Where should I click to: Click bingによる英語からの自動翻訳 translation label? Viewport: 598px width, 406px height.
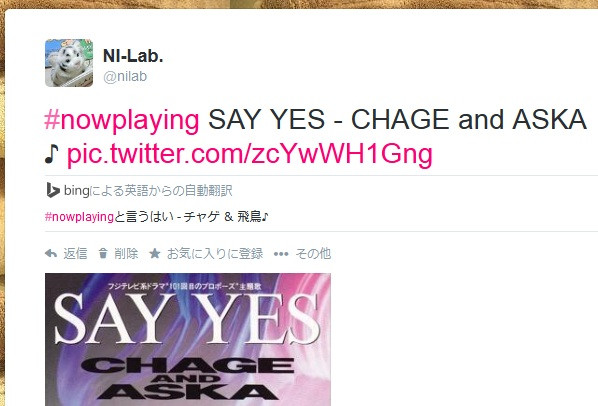148,190
